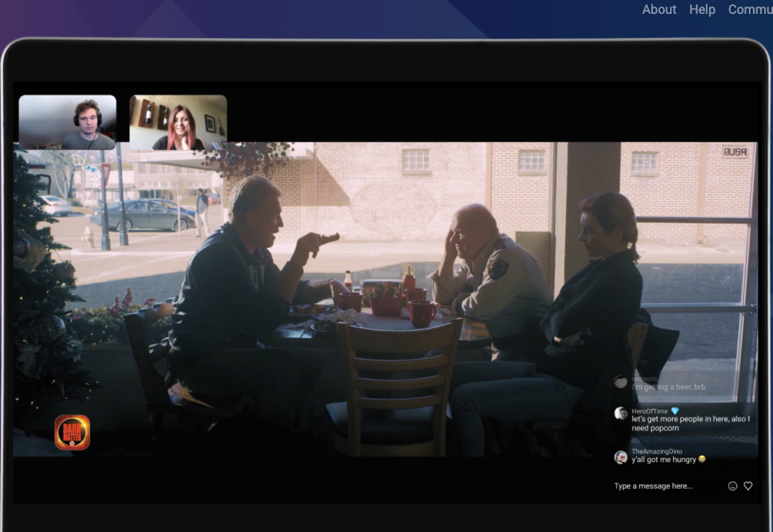The width and height of the screenshot is (773, 532).
Task: Click the TheAmazingDino username
Action: click(656, 452)
